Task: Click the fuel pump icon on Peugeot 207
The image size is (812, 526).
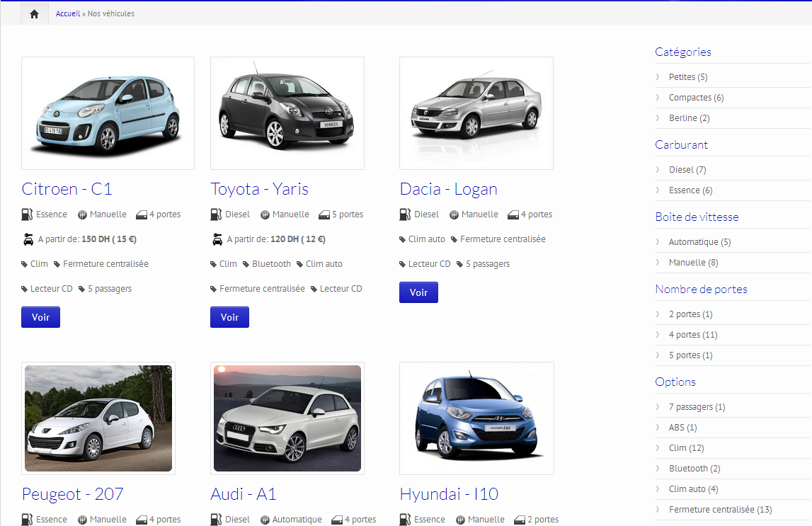Action: pos(27,519)
